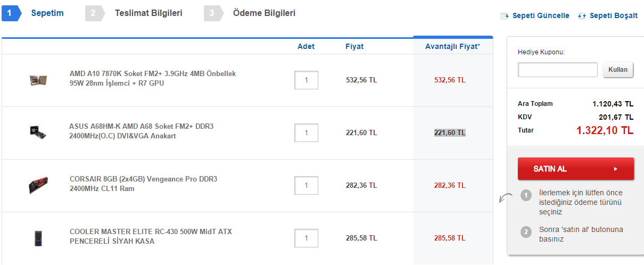Go to Ödeme Bilgileri step
644x265 pixels.
[x=264, y=13]
